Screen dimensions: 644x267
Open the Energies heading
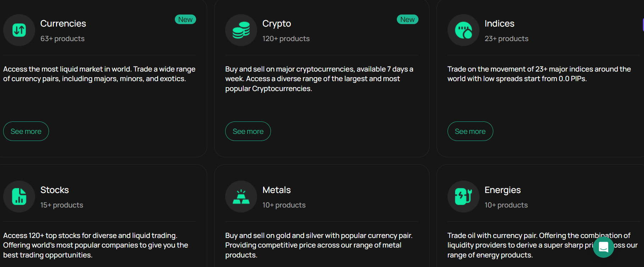[503, 190]
